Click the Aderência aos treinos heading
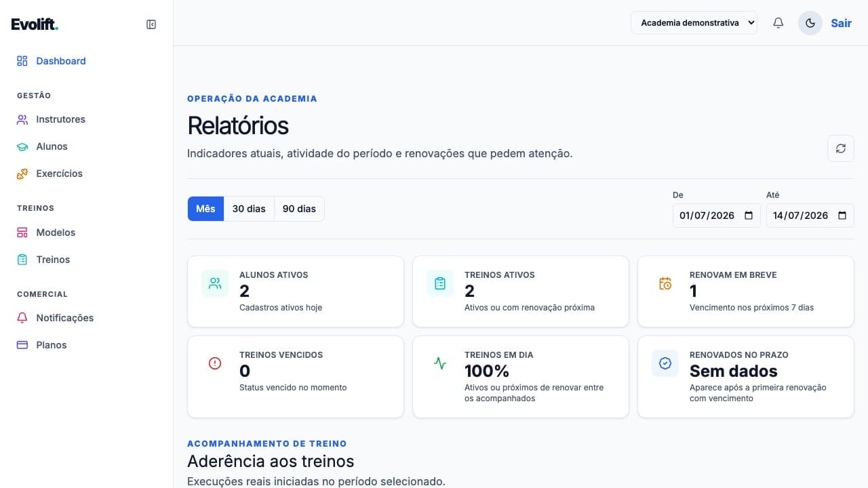 [x=271, y=462]
